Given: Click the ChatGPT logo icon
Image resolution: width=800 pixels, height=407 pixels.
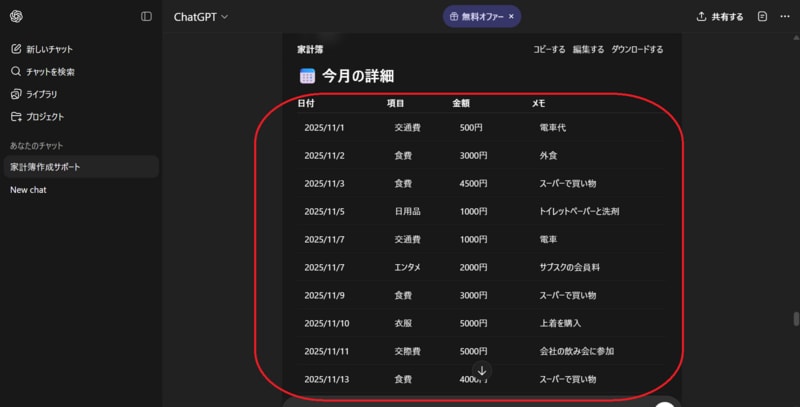Looking at the screenshot, I should click(x=16, y=16).
